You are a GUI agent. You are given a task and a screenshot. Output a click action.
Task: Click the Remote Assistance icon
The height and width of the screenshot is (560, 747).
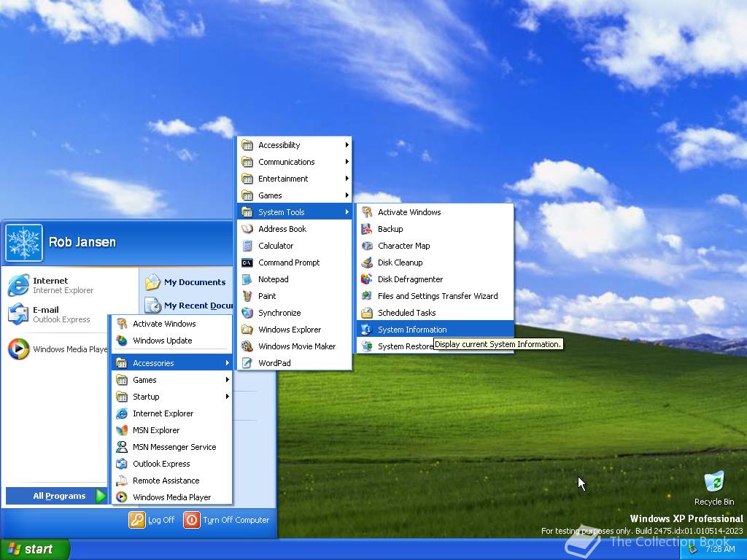pos(122,481)
